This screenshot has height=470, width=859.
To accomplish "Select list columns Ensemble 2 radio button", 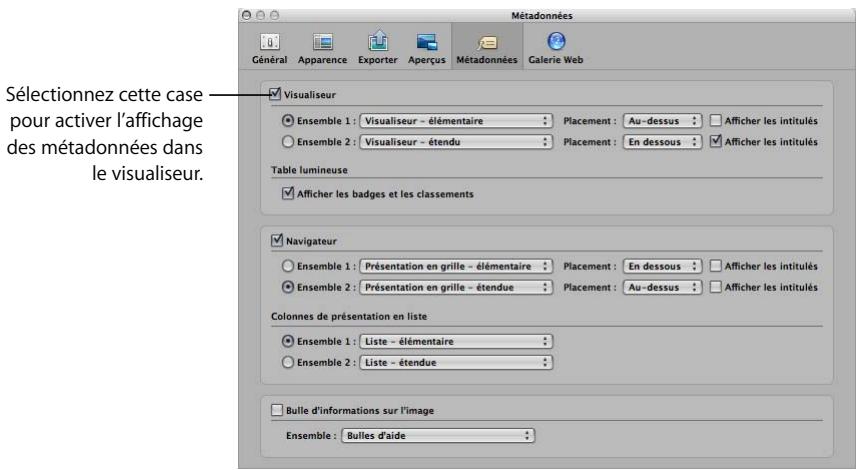I will pos(288,362).
